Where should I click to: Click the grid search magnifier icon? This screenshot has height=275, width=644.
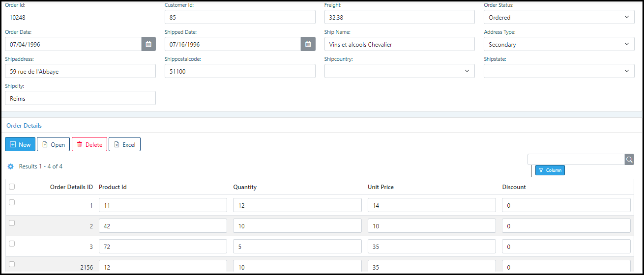click(x=629, y=160)
